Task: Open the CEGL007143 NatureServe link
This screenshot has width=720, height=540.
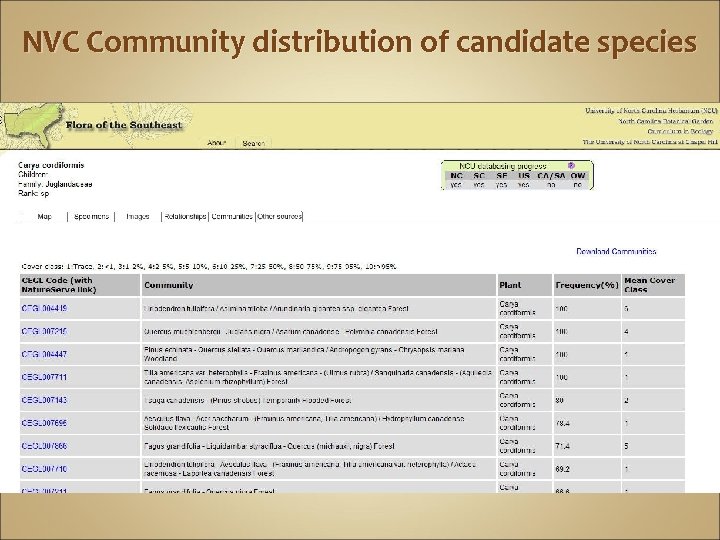Action: [44, 400]
